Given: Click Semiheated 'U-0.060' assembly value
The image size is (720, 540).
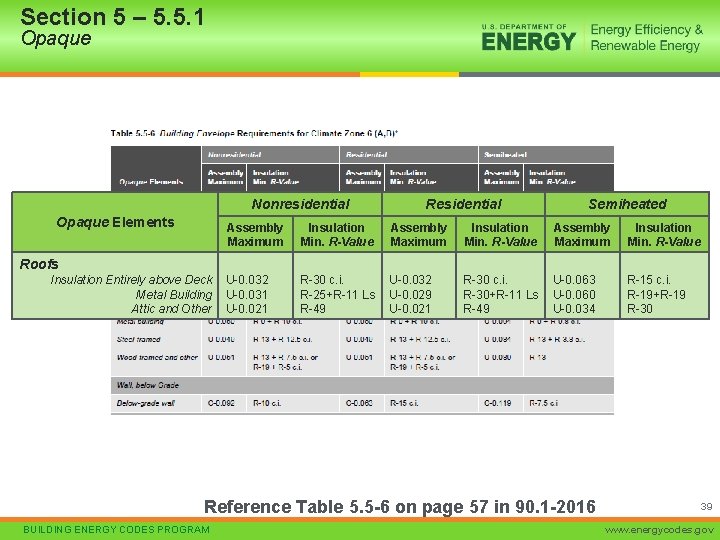Looking at the screenshot, I should pos(574,294).
